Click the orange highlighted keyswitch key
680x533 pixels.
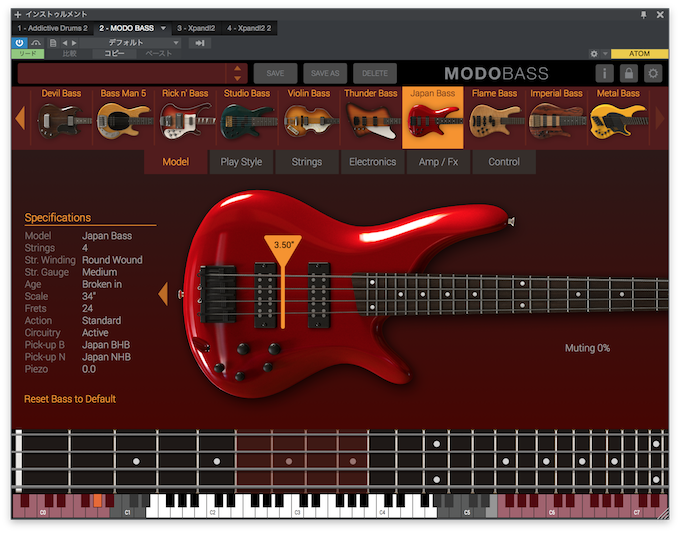point(98,500)
